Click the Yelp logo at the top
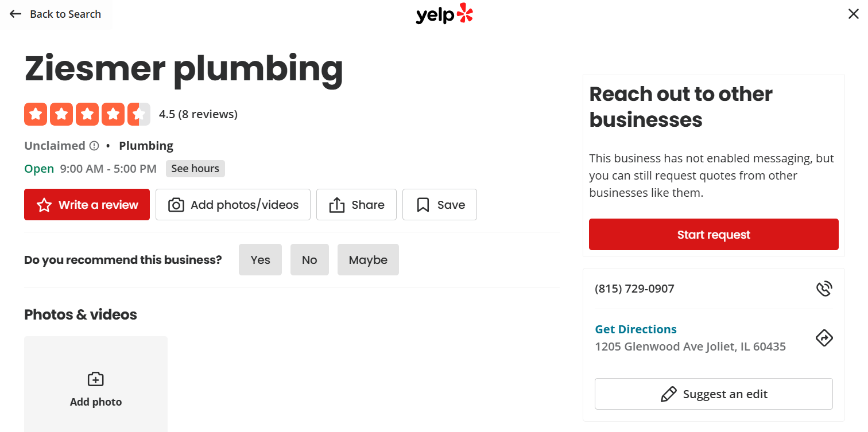Screen dimensions: 868x432 444,14
